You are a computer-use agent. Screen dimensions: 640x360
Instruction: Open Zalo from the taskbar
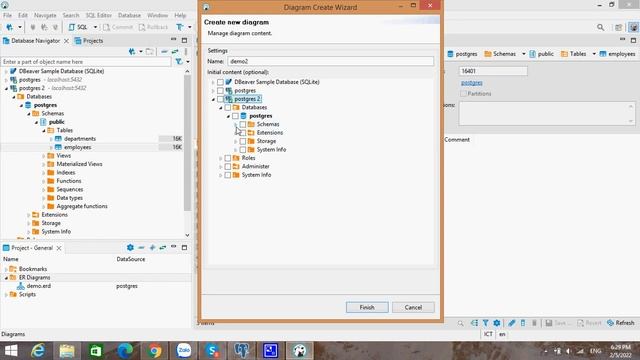(184, 351)
